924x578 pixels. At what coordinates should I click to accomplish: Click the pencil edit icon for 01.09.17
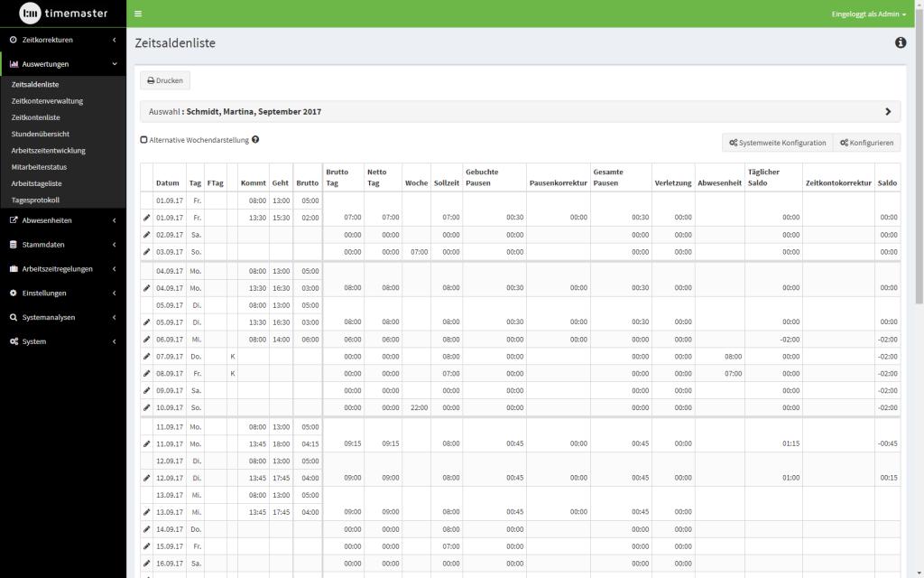pos(147,218)
